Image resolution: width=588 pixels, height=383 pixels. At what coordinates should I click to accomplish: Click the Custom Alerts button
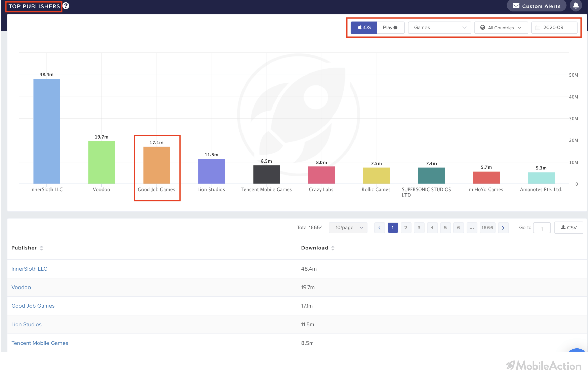point(536,6)
